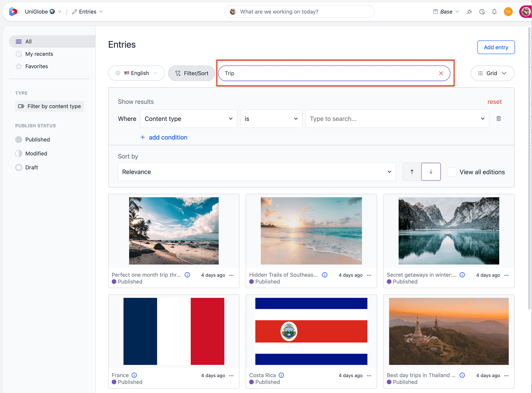
Task: Click the assistant fox icon in search bar
Action: pos(233,12)
